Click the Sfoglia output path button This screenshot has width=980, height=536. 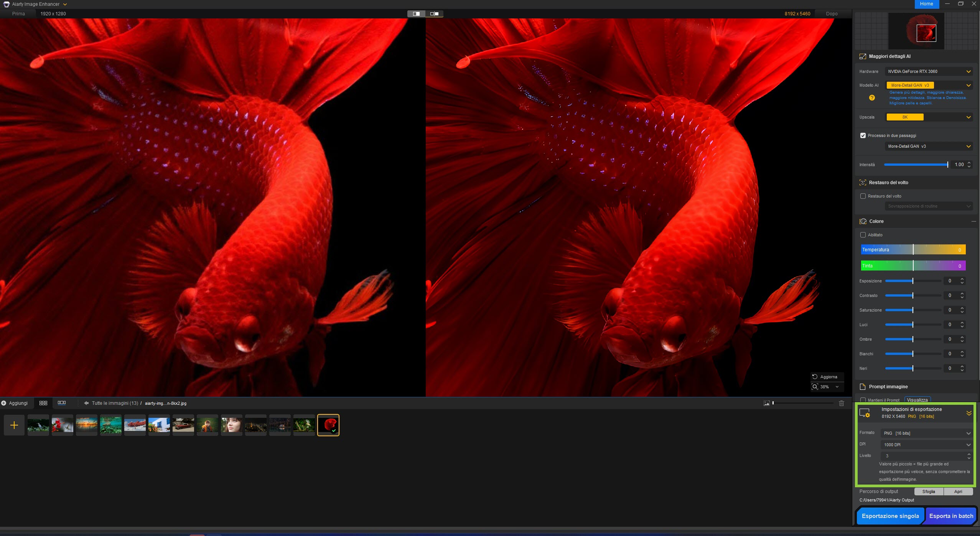(929, 491)
